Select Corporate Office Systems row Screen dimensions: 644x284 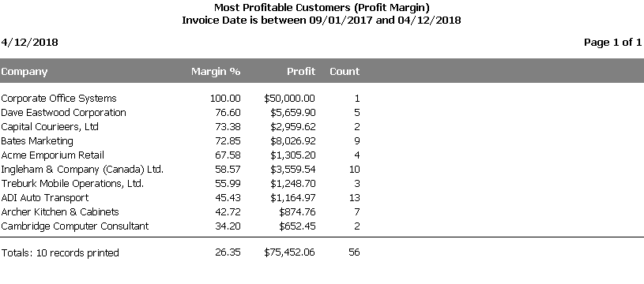[x=180, y=99]
